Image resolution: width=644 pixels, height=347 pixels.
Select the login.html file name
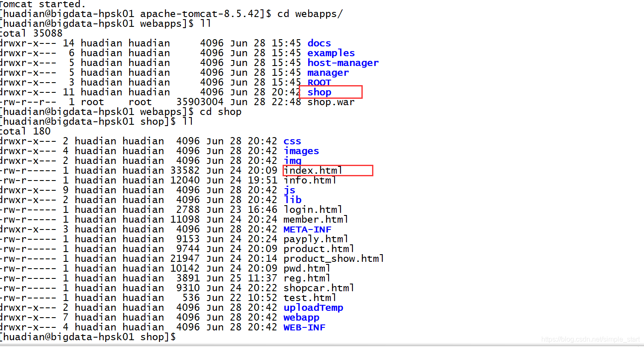(313, 210)
